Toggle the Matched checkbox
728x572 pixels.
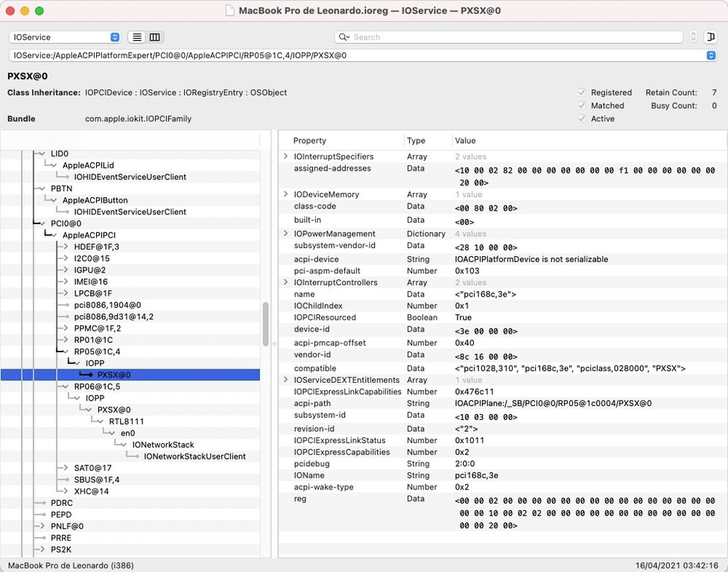[x=582, y=105]
